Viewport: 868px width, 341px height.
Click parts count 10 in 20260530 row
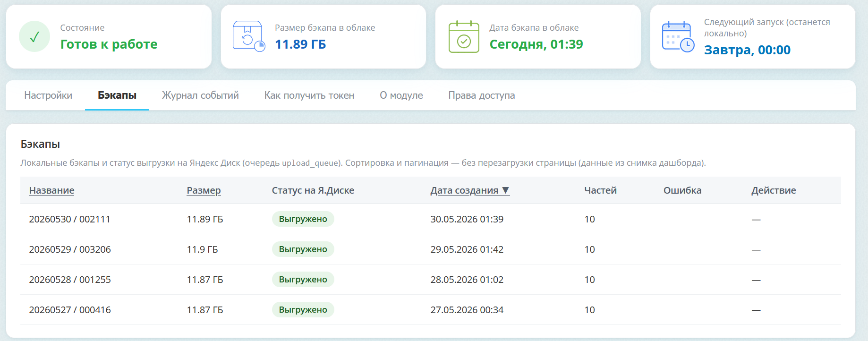[590, 219]
